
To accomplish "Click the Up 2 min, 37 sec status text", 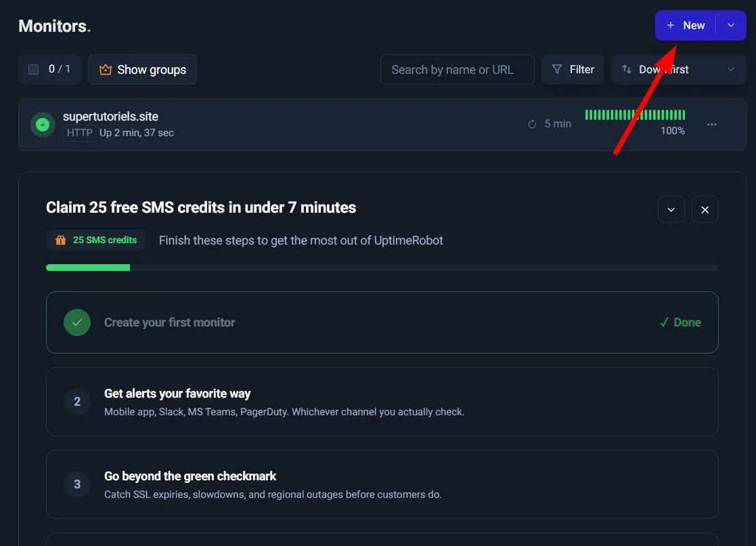I will click(x=137, y=133).
